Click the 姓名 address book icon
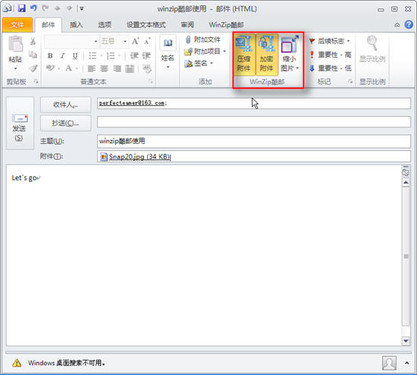This screenshot has height=375, width=417. coord(168,44)
